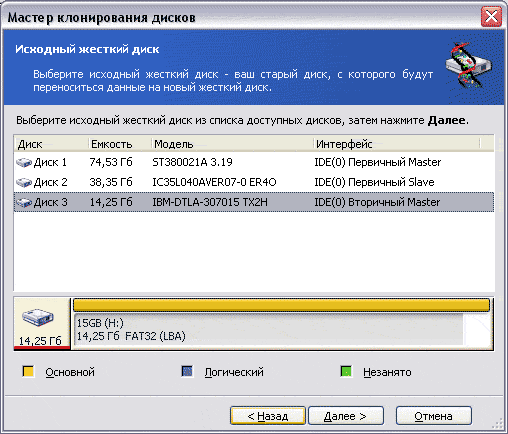Click the 74,53 Гб capacity cell
This screenshot has width=508, height=434.
[x=111, y=162]
